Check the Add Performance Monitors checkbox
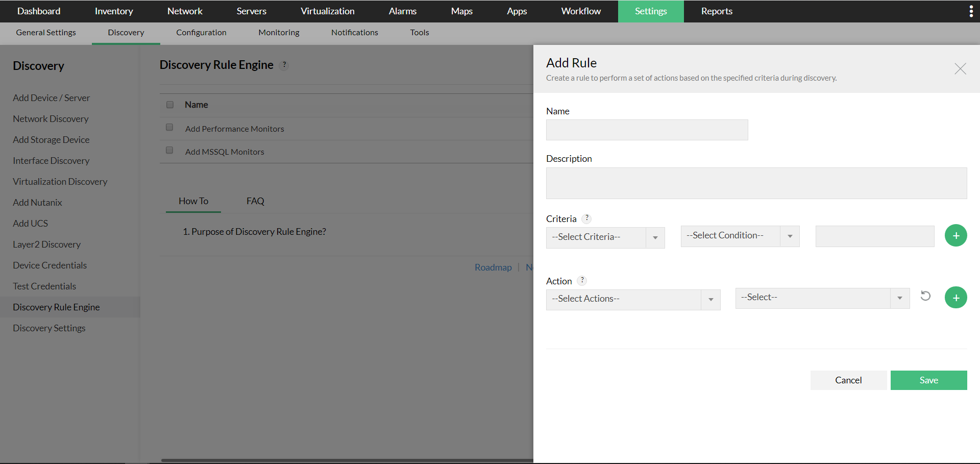This screenshot has height=464, width=980. point(169,128)
